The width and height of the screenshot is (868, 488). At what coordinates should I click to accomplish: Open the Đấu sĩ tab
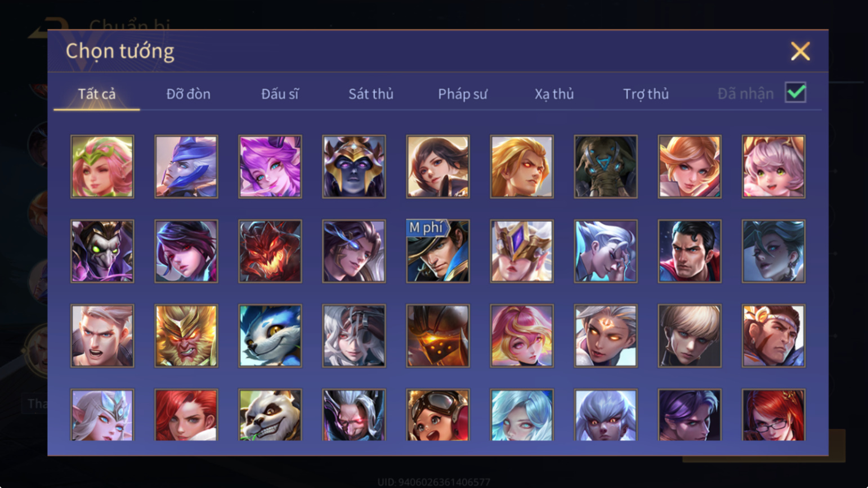point(280,94)
